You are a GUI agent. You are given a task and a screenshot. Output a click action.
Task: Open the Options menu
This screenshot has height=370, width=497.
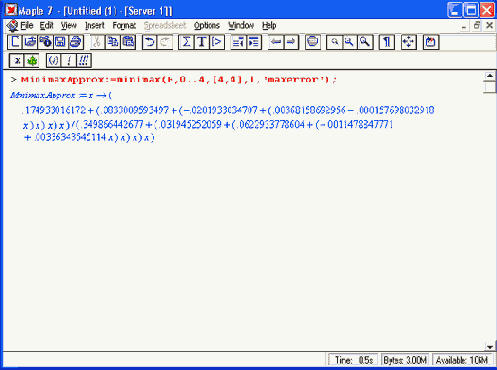[207, 26]
